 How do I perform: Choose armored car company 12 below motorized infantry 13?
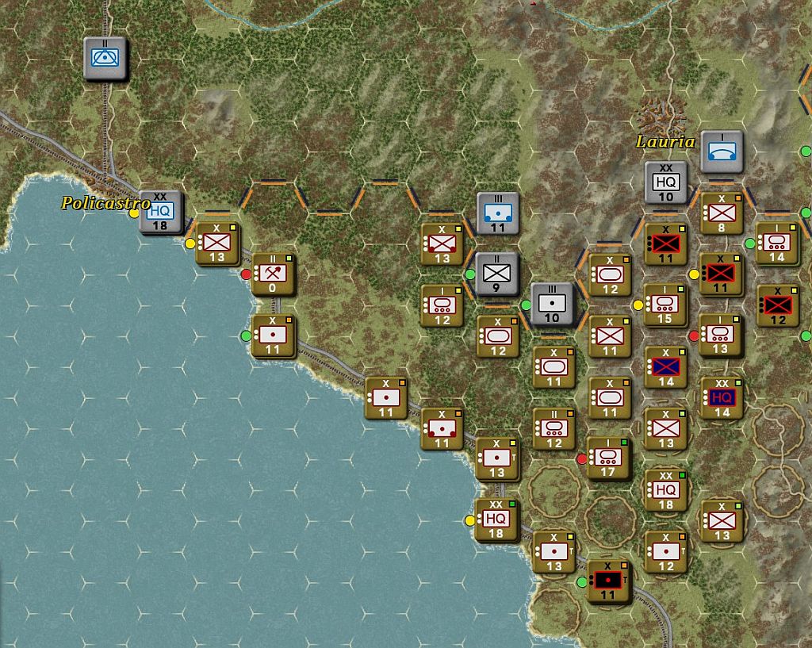point(442,305)
